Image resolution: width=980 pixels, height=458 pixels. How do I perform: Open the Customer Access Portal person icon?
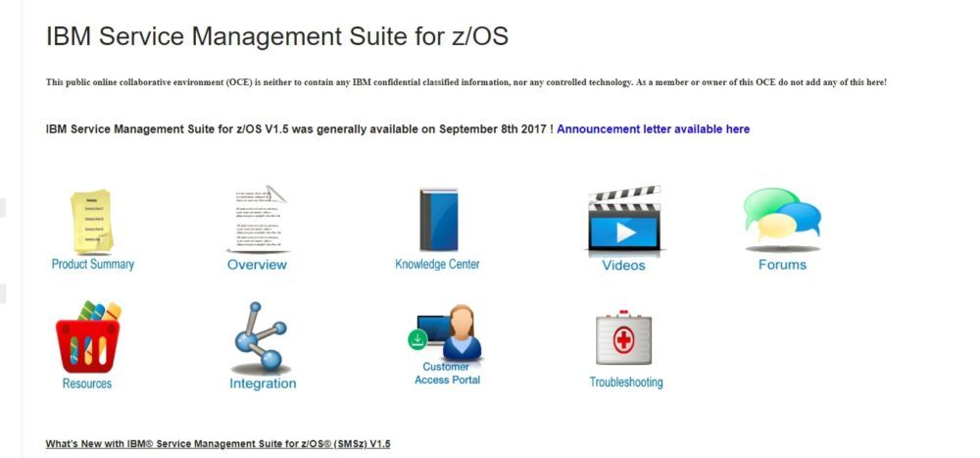[x=450, y=332]
